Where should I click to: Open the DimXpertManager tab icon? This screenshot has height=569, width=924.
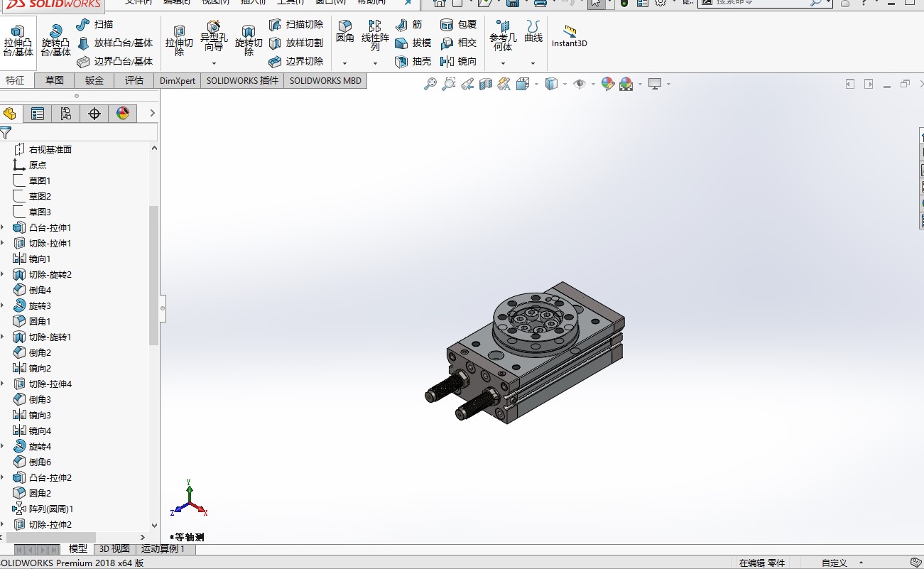(94, 114)
